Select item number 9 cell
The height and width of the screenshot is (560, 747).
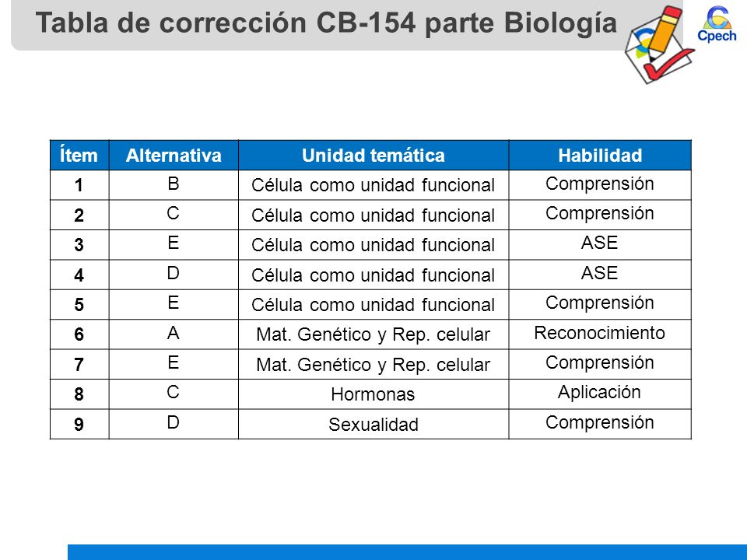click(x=79, y=424)
